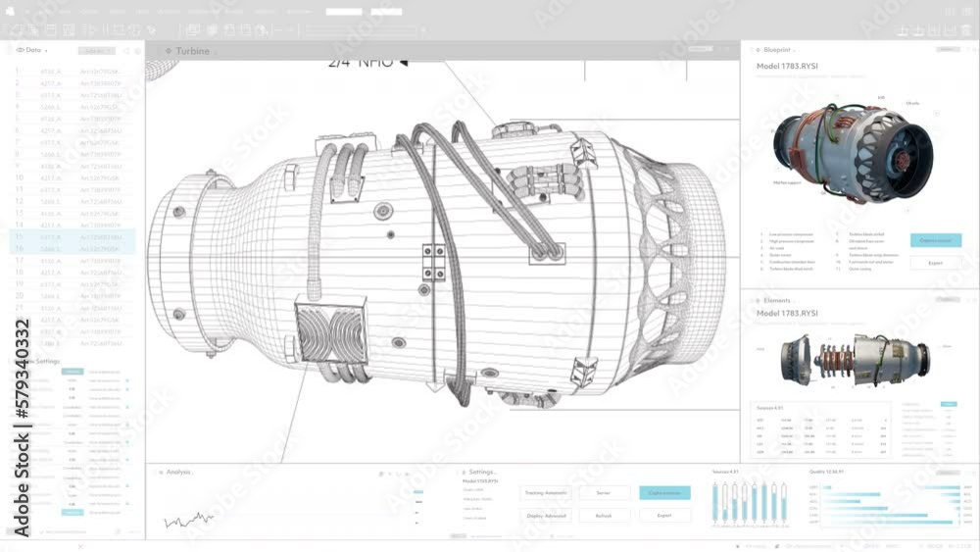Open the Elements panel header
This screenshot has height=552, width=980.
[x=777, y=300]
